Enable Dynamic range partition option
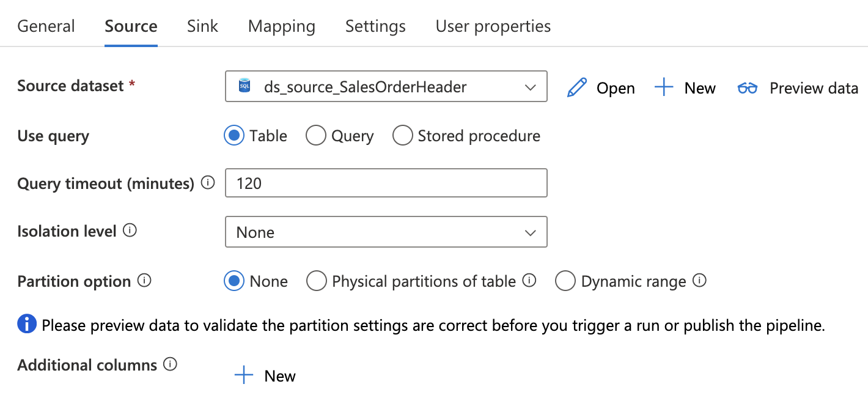 pos(565,281)
